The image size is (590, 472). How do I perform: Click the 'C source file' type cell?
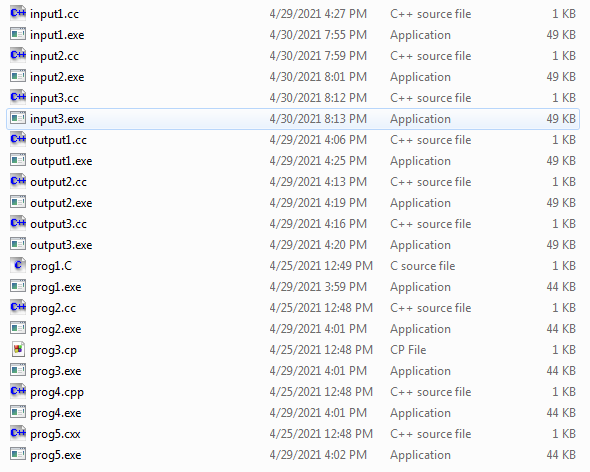tap(423, 266)
